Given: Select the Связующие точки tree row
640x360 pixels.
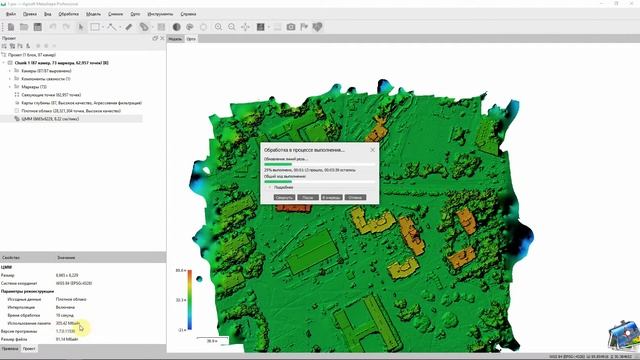Looking at the screenshot, I should pyautogui.click(x=71, y=95).
